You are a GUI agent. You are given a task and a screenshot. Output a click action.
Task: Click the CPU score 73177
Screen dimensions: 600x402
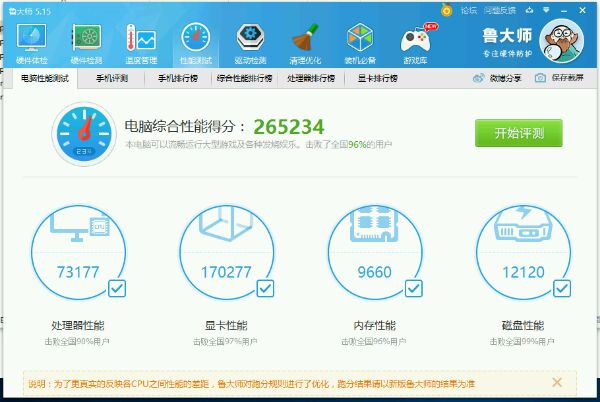(78, 272)
